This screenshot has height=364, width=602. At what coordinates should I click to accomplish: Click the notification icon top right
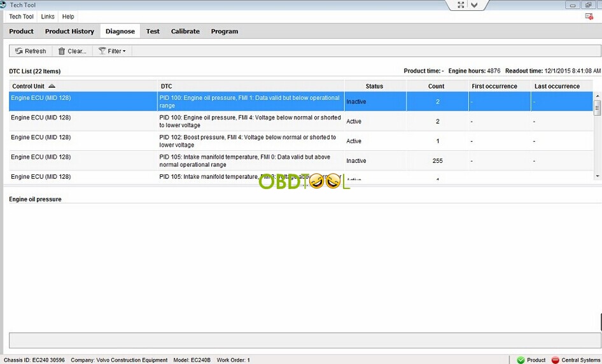pyautogui.click(x=589, y=17)
